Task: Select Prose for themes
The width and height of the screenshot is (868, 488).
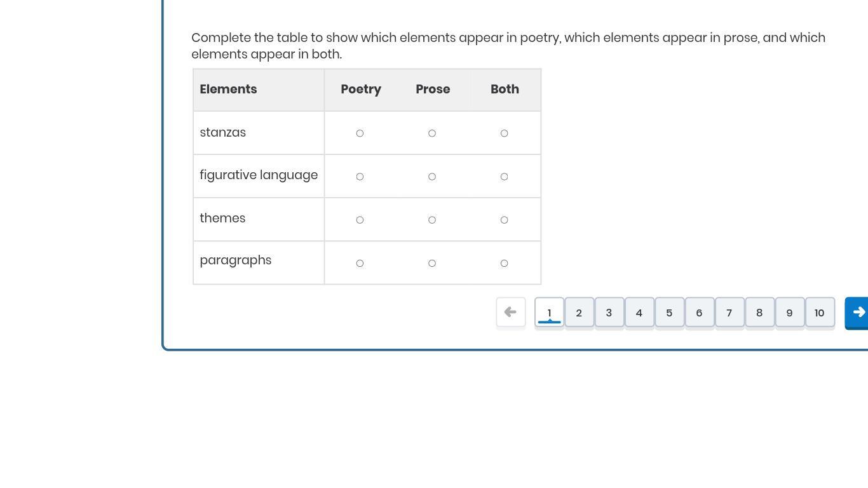Action: pyautogui.click(x=432, y=220)
